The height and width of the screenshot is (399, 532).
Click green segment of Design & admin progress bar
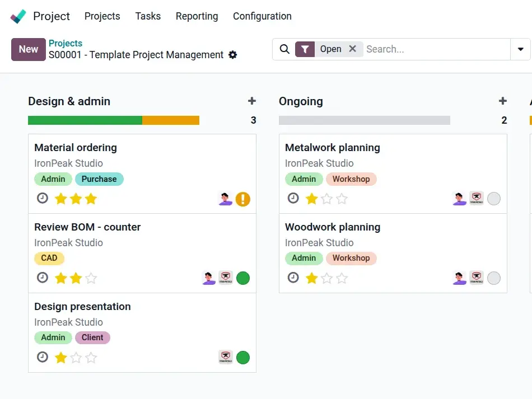(x=85, y=120)
